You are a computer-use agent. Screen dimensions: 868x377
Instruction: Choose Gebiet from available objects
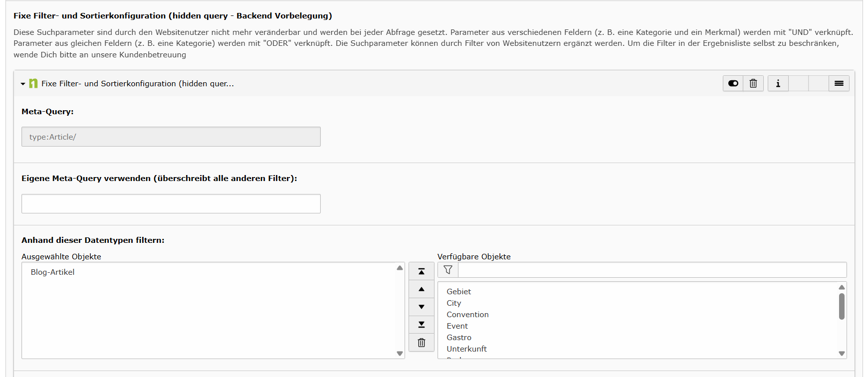(458, 292)
